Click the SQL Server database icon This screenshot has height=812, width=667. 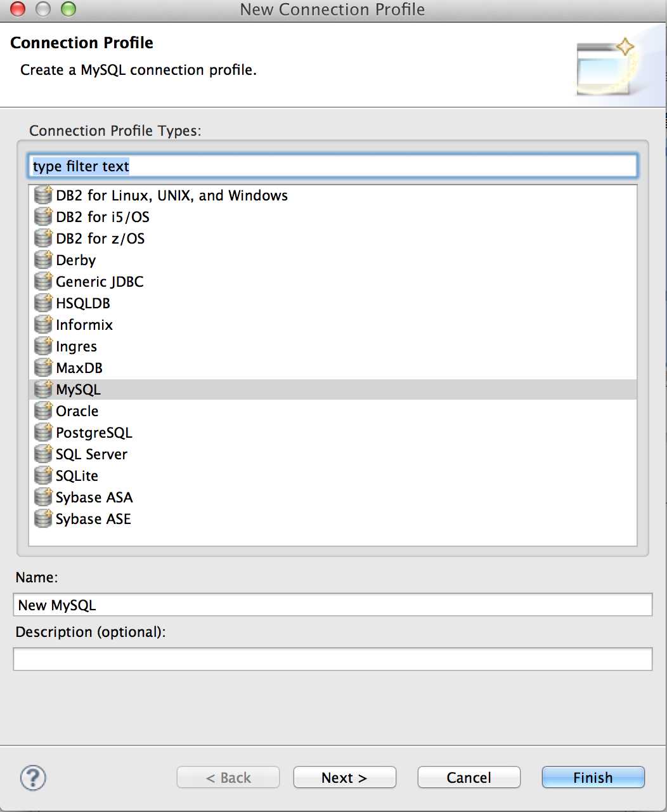click(x=43, y=454)
